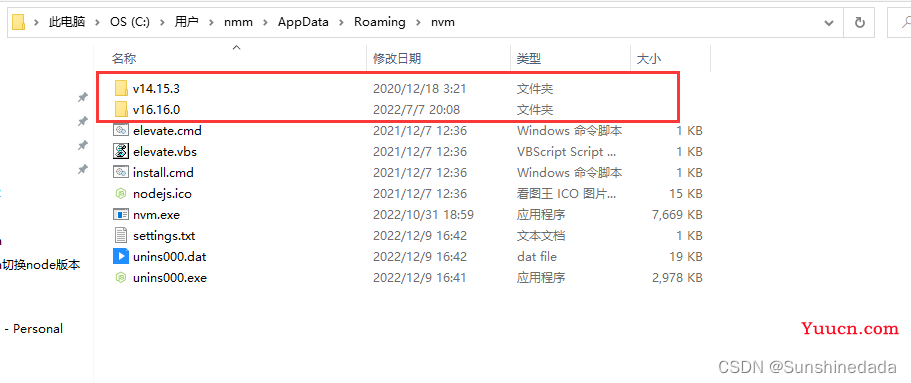
Task: Select the unins000.dat file name
Action: pyautogui.click(x=170, y=256)
